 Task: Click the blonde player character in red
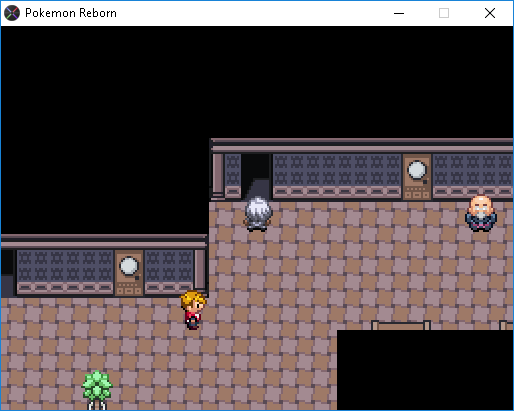coord(193,310)
